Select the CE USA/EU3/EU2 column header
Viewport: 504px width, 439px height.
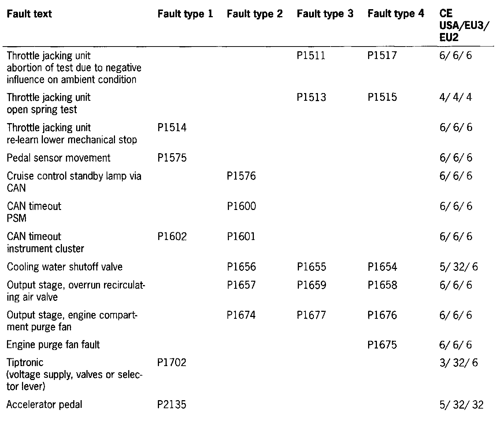pyautogui.click(x=464, y=26)
